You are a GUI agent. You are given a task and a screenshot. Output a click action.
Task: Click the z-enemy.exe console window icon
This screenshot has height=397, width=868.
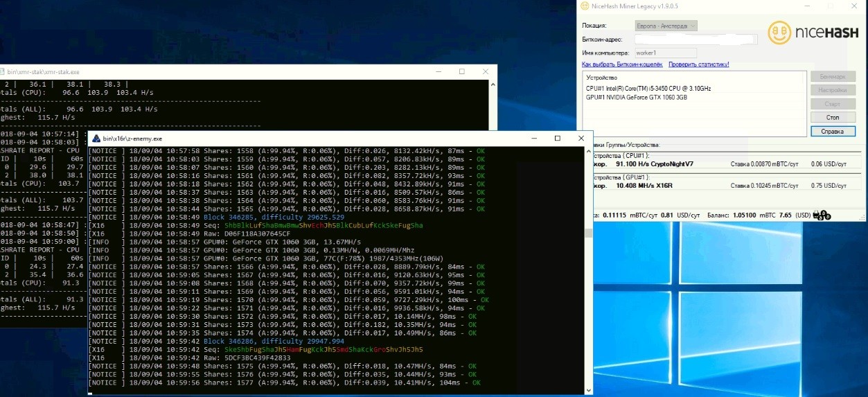[96, 139]
